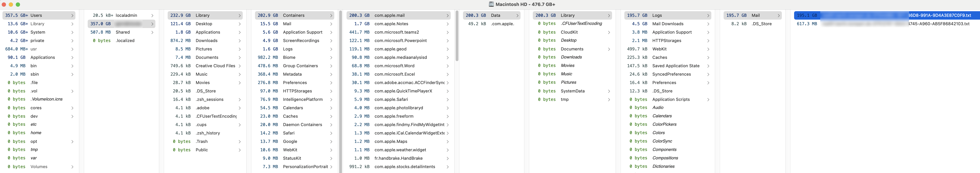Select the Daemon Containers folder
This screenshot has height=173, width=980.
click(x=294, y=125)
